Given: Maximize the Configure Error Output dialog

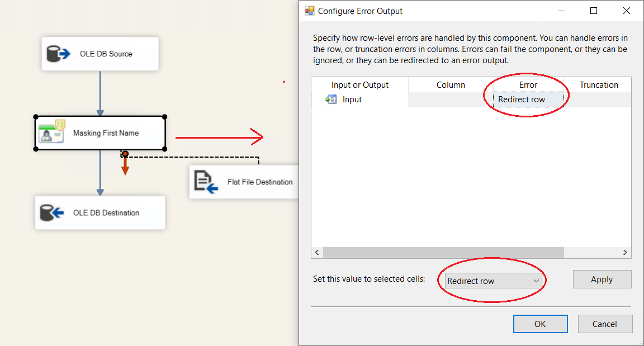Looking at the screenshot, I should pyautogui.click(x=594, y=11).
